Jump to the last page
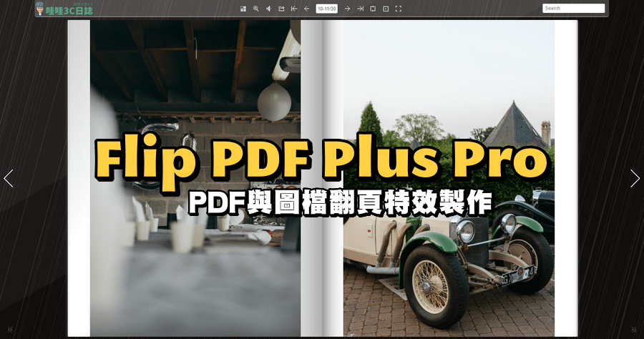This screenshot has height=339, width=644. point(360,9)
